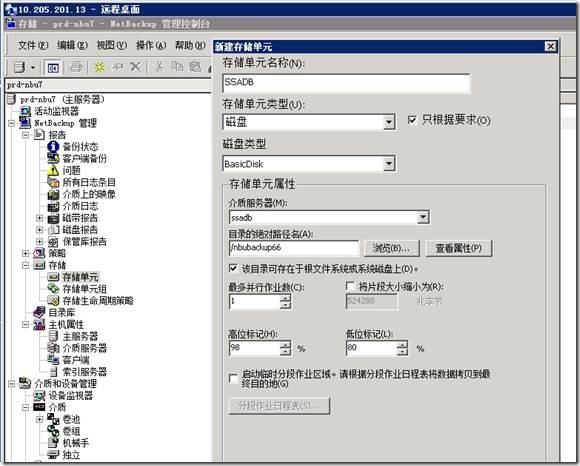The height and width of the screenshot is (466, 580).
Task: Click the 主服务器 host properties icon
Action: coord(53,336)
